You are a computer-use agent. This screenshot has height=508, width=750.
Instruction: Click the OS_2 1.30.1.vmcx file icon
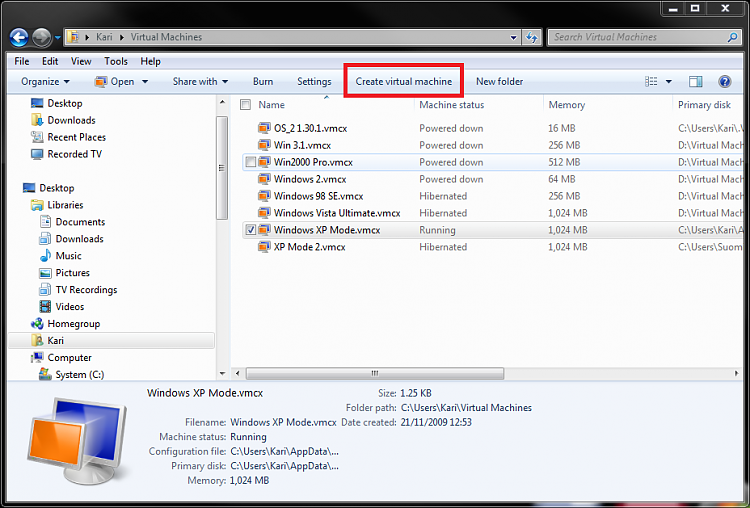264,128
